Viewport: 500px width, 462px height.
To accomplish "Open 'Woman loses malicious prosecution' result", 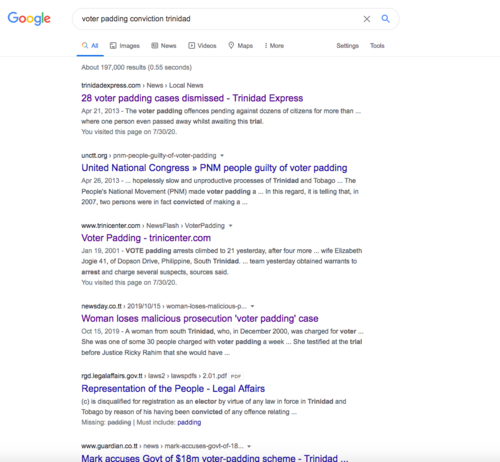I will coord(200,318).
